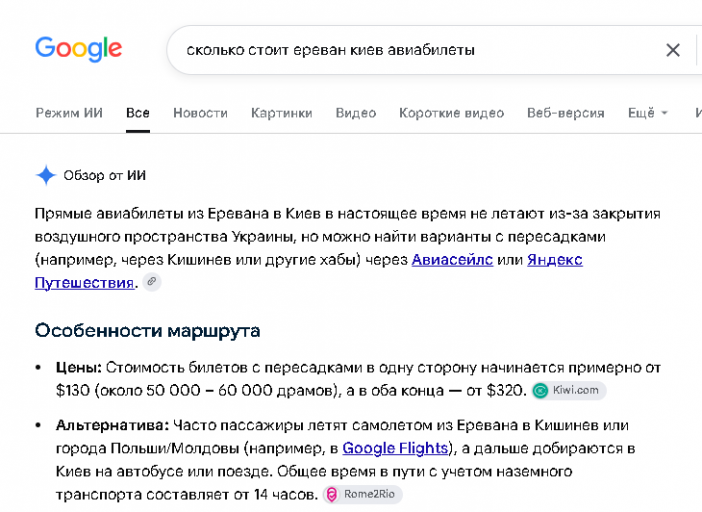Click the source link chain icon
Viewport: 702px width, 512px height.
152,282
